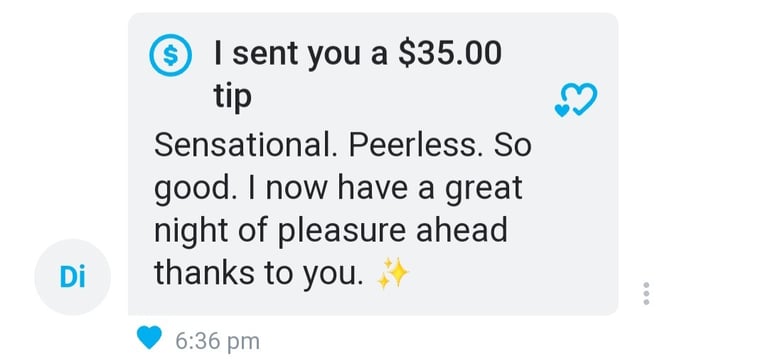Click the dollar sign tip icon
Image resolution: width=768 pixels, height=364 pixels.
(x=170, y=55)
